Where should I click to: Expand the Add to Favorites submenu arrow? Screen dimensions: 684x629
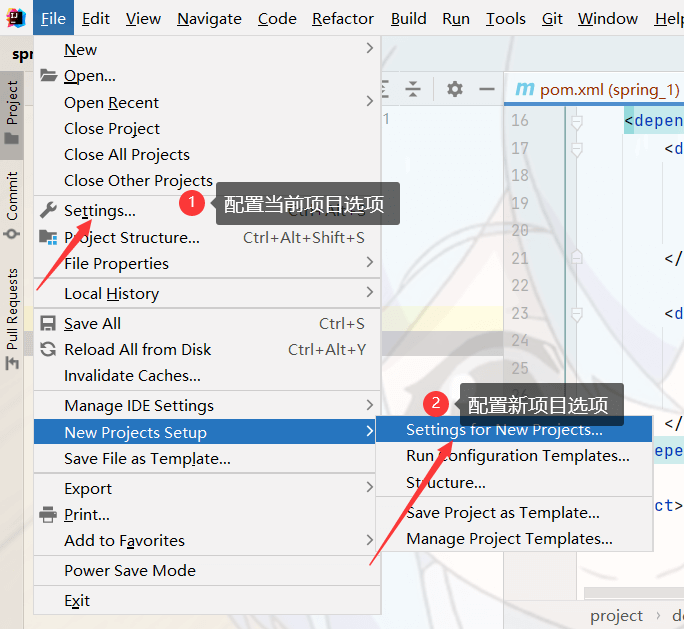pyautogui.click(x=370, y=540)
